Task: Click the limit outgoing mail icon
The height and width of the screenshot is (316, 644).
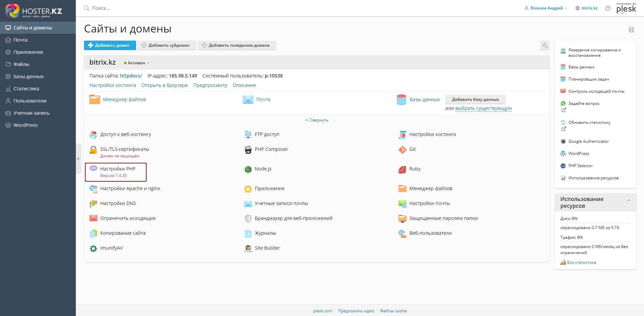Action: tap(93, 219)
